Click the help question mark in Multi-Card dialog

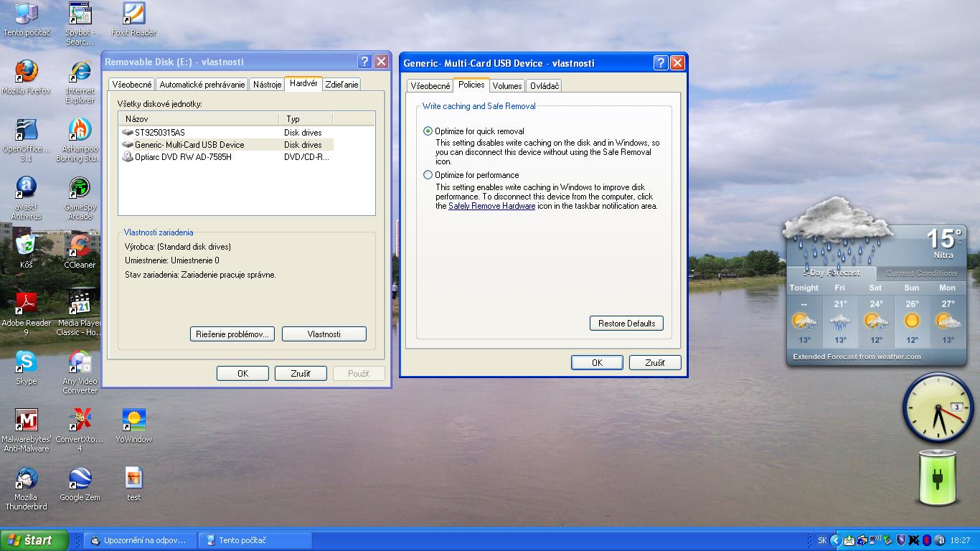tap(661, 63)
